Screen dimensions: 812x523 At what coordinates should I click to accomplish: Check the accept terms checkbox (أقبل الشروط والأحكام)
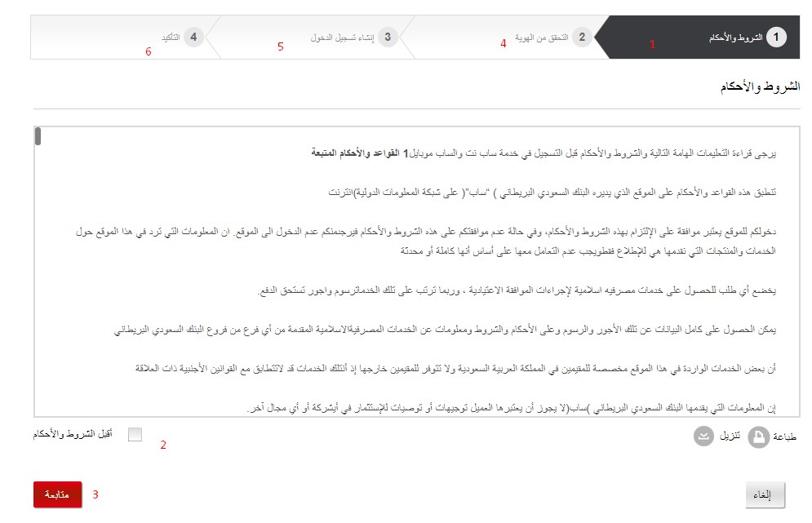135,434
